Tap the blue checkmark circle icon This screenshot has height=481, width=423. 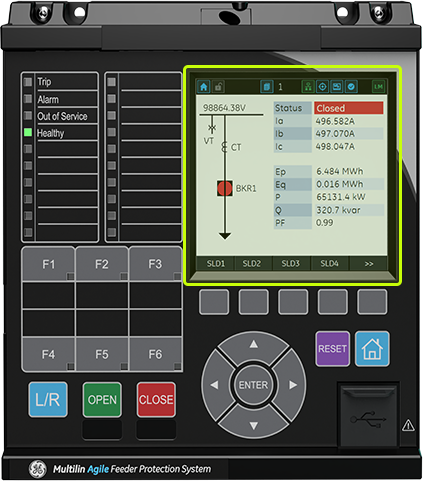click(351, 87)
